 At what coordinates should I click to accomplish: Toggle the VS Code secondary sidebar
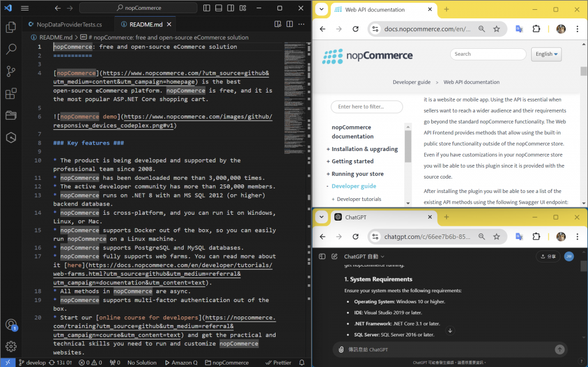[x=231, y=8]
